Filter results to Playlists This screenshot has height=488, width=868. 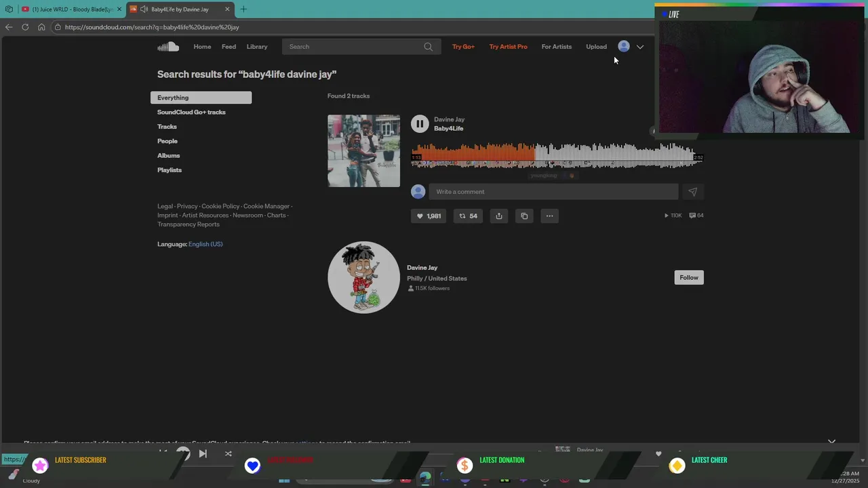click(x=170, y=170)
